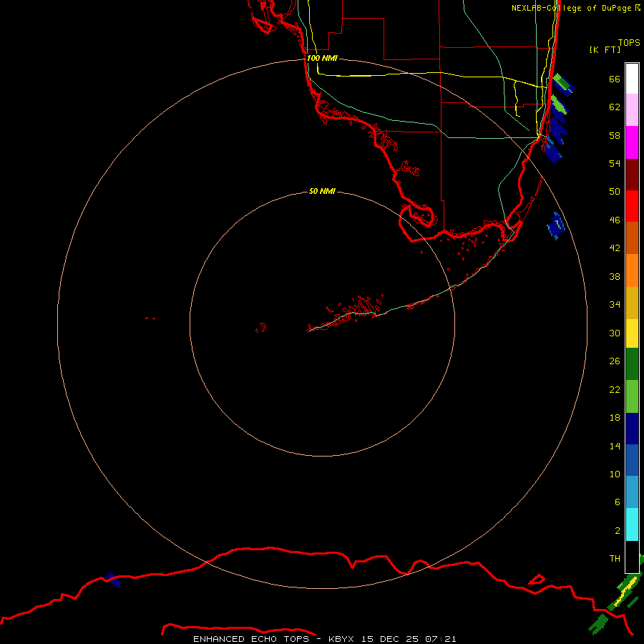Click the "15 DEC 25 07:21" timestamp
644x644 pixels.
pos(409,639)
